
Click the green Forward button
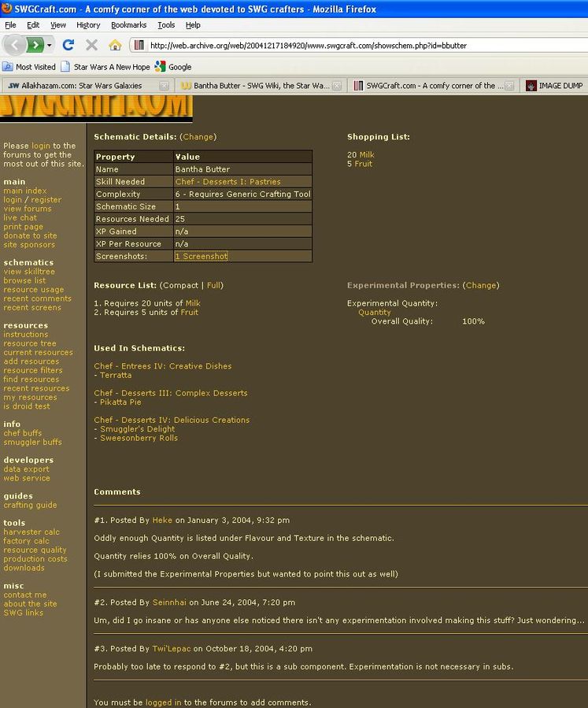(35, 45)
